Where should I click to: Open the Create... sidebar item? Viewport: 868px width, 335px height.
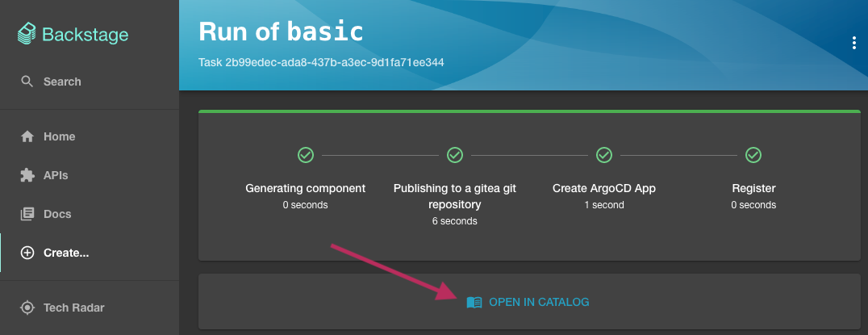pyautogui.click(x=66, y=253)
